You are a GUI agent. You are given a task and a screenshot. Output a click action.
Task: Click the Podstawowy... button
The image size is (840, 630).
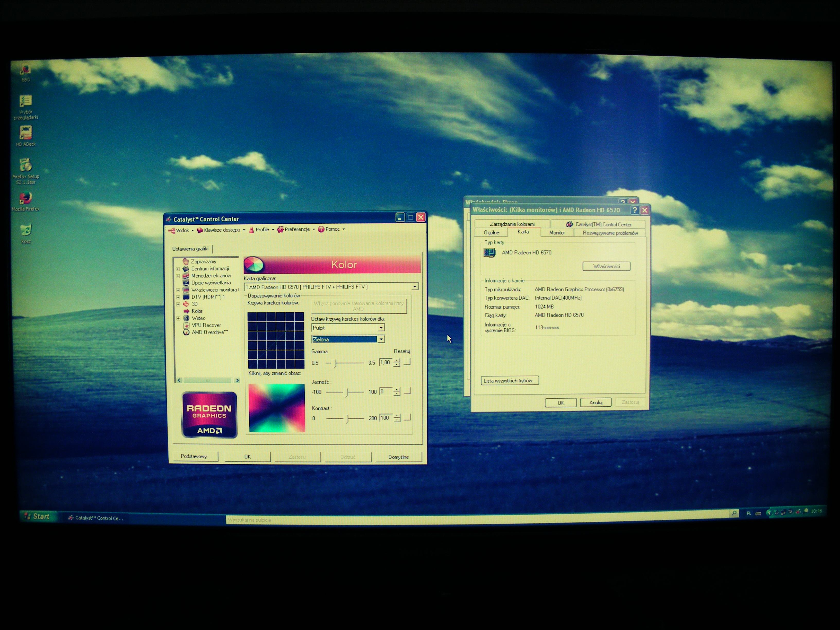click(195, 457)
